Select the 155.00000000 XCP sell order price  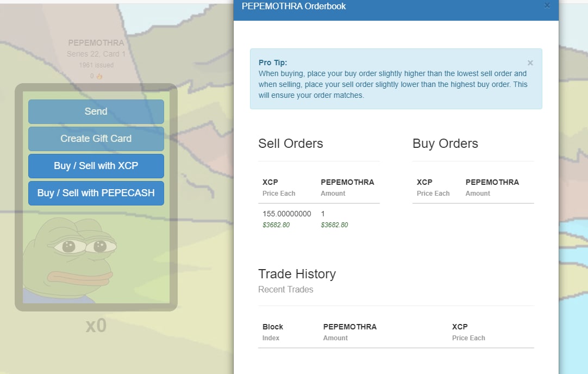(x=287, y=214)
